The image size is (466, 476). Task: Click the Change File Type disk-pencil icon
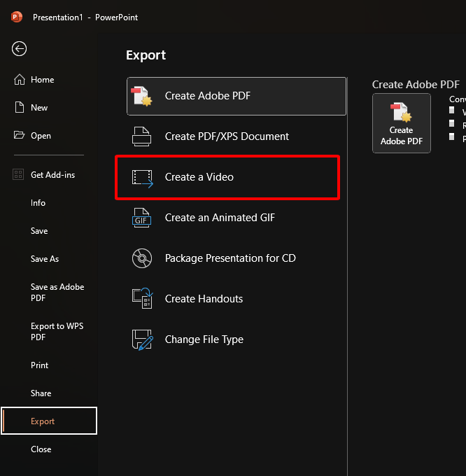(142, 339)
